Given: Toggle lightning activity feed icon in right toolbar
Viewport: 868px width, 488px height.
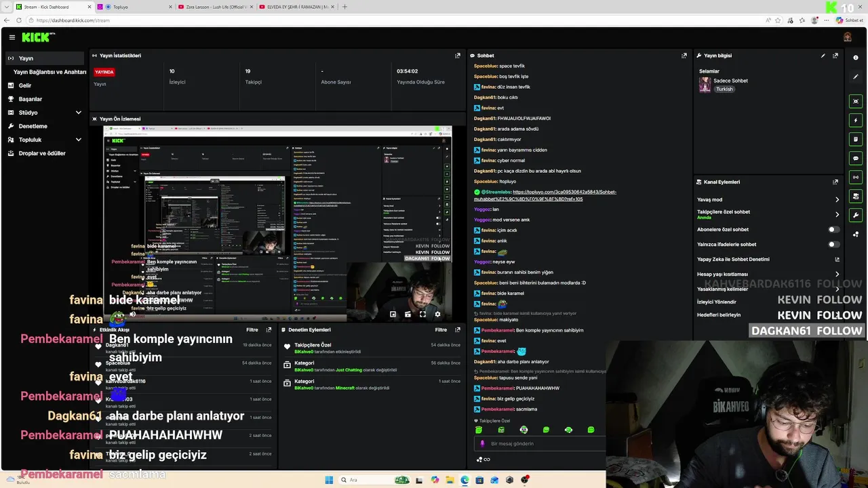Looking at the screenshot, I should pyautogui.click(x=856, y=120).
